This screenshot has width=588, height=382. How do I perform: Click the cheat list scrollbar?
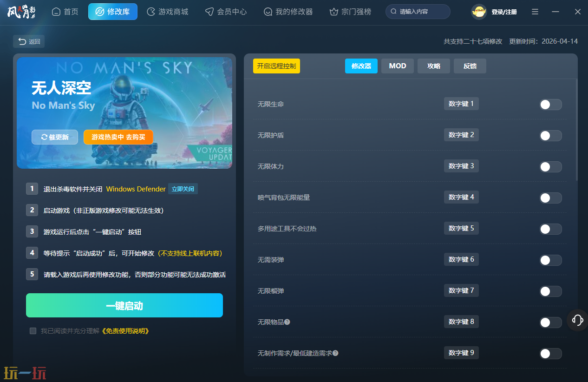coord(576,130)
